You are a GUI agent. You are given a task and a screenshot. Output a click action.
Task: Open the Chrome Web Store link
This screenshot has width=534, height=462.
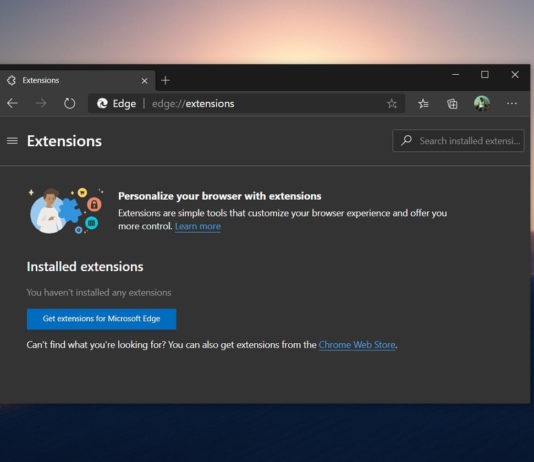click(357, 345)
